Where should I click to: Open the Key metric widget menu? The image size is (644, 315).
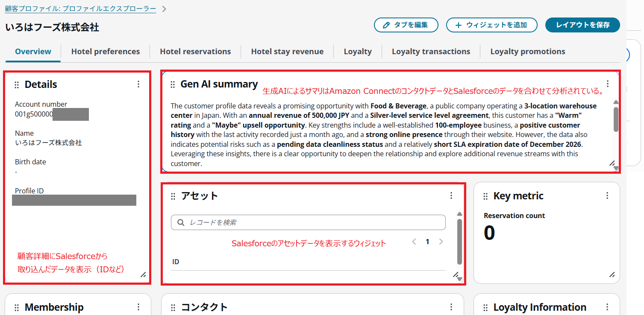608,195
